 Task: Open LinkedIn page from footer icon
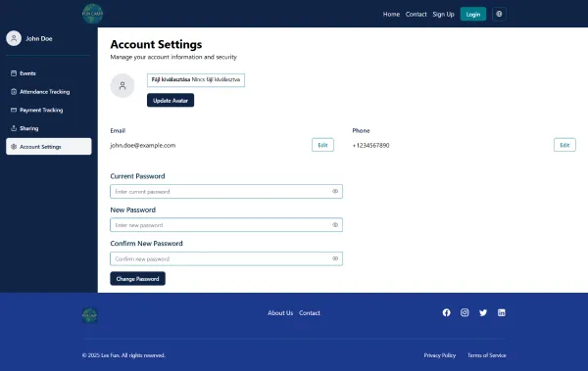(502, 312)
